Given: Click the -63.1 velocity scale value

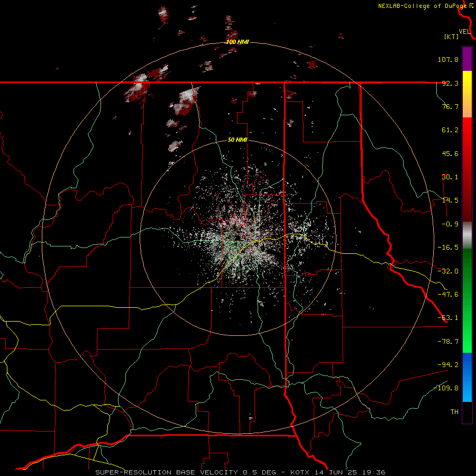Looking at the screenshot, I should tap(448, 318).
